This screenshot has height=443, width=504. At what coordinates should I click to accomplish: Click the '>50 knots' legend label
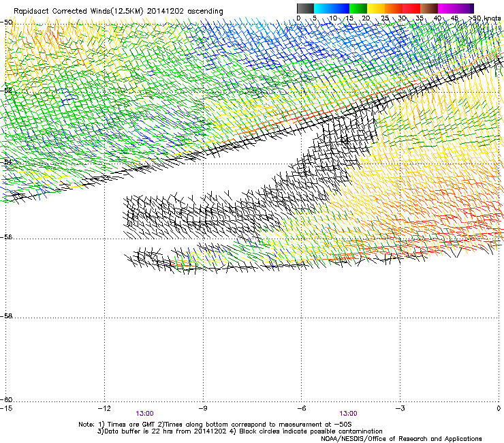[x=485, y=18]
